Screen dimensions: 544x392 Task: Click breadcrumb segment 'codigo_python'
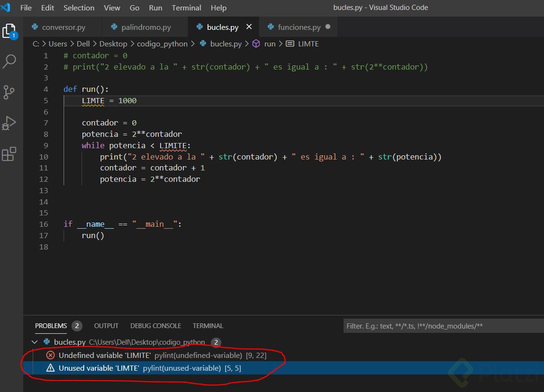click(x=162, y=44)
